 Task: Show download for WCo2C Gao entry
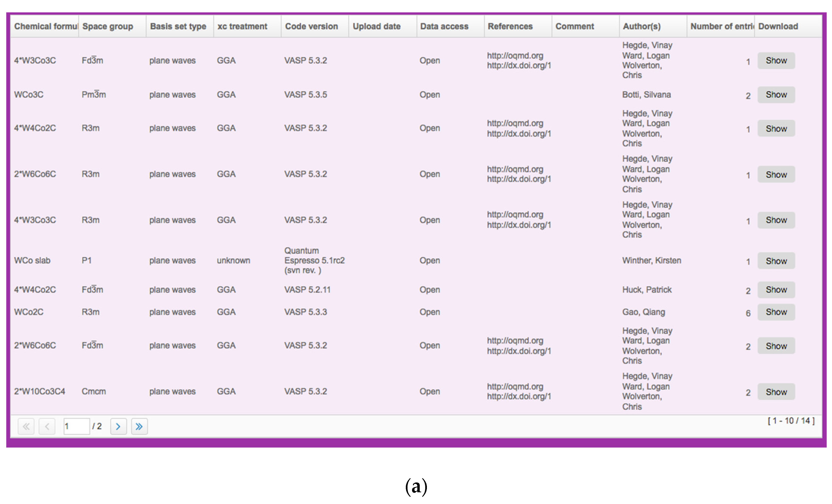click(776, 312)
